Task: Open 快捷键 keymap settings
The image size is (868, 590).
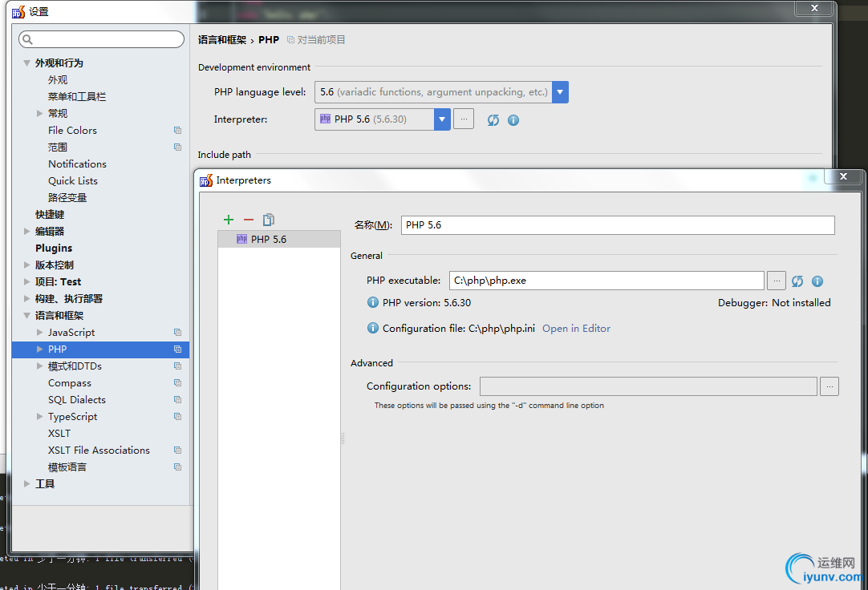Action: (x=50, y=215)
